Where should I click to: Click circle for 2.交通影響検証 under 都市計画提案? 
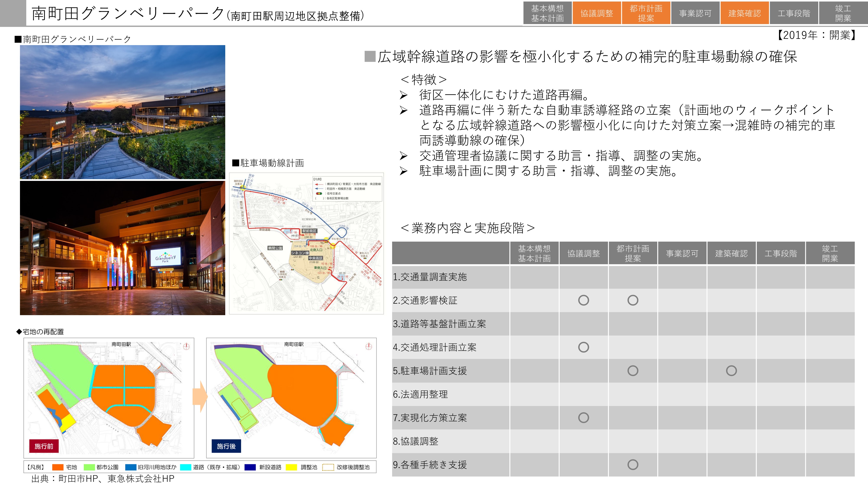633,300
